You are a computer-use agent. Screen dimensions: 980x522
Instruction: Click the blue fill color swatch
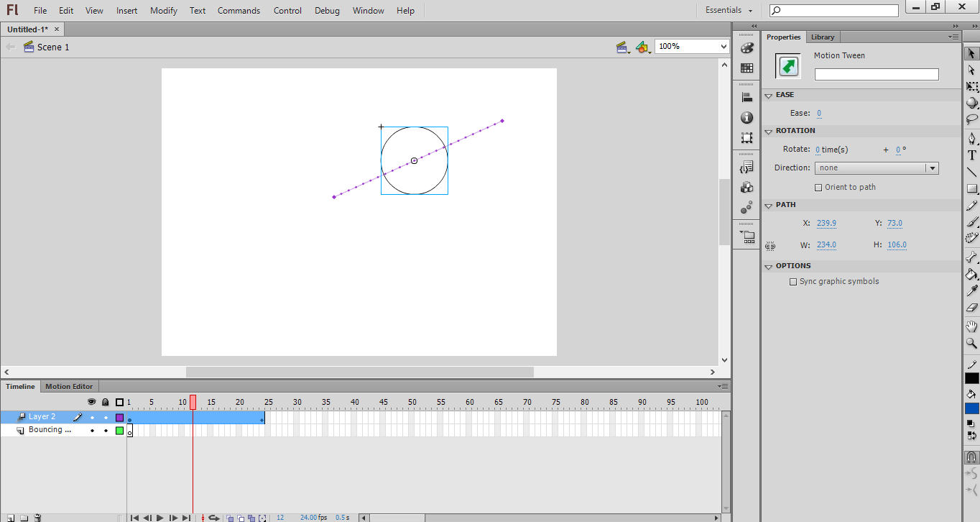click(971, 408)
